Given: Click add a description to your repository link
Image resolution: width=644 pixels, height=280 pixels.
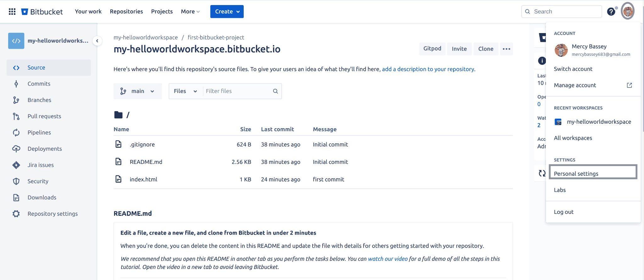Looking at the screenshot, I should pyautogui.click(x=428, y=69).
